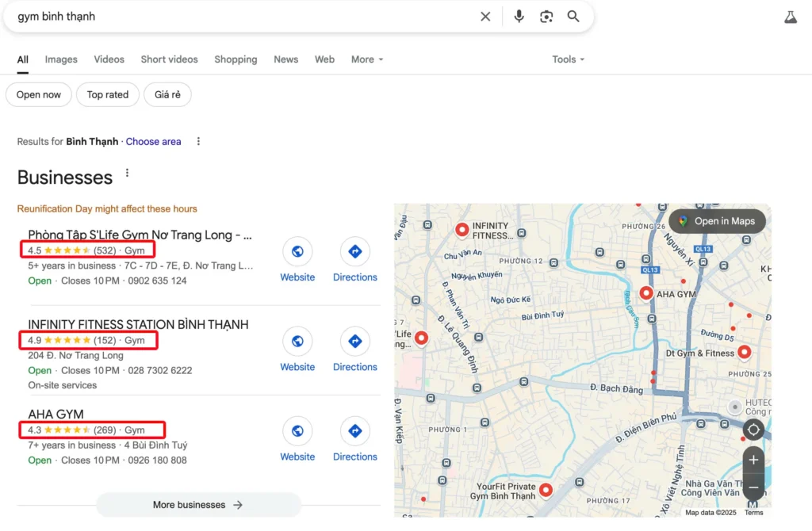Get directions to S'Life Gym
Screen dimensions: 812x531
click(354, 251)
